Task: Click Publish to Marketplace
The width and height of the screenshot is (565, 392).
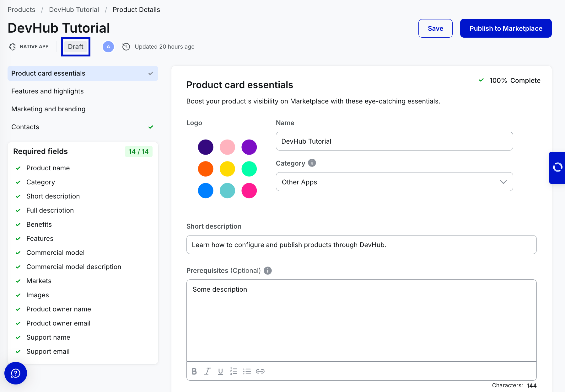Action: coord(506,29)
